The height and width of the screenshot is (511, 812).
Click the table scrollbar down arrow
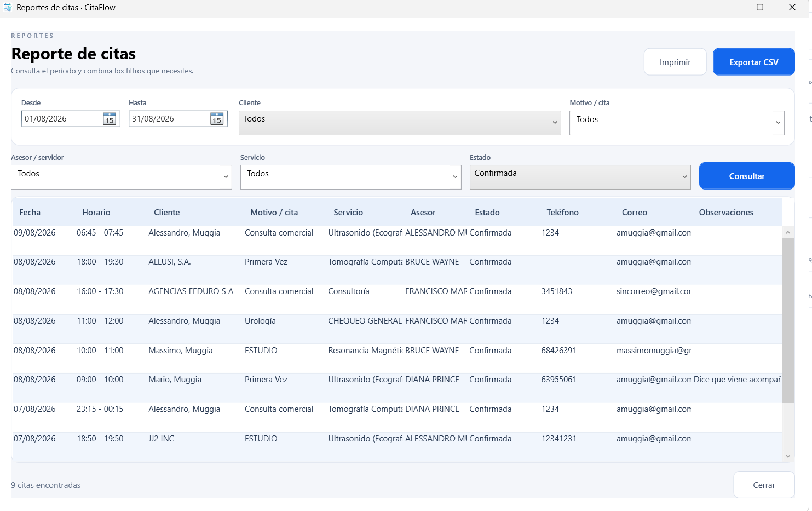tap(788, 456)
